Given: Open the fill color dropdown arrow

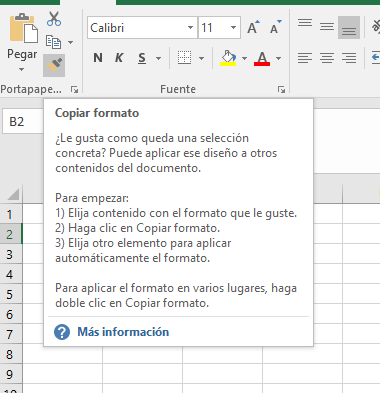Looking at the screenshot, I should [244, 58].
